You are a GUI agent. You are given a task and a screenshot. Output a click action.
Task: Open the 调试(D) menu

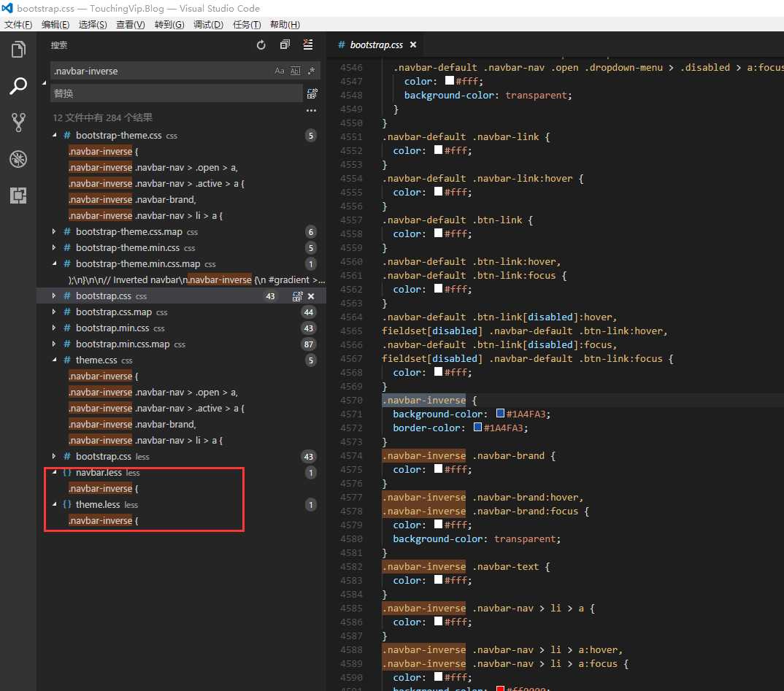[x=208, y=25]
